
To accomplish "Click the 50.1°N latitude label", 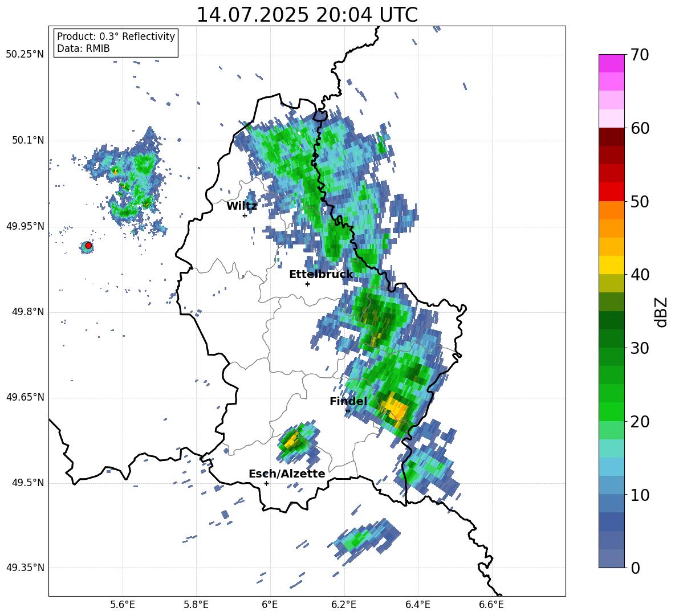I will (28, 141).
